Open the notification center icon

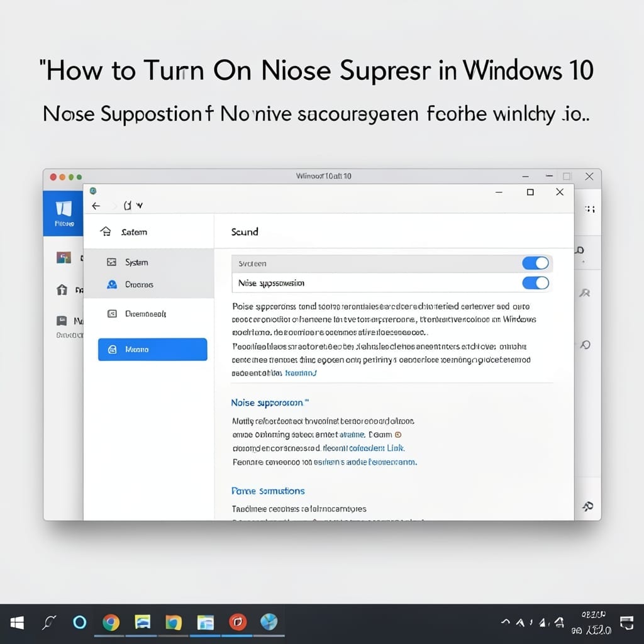[x=626, y=623]
